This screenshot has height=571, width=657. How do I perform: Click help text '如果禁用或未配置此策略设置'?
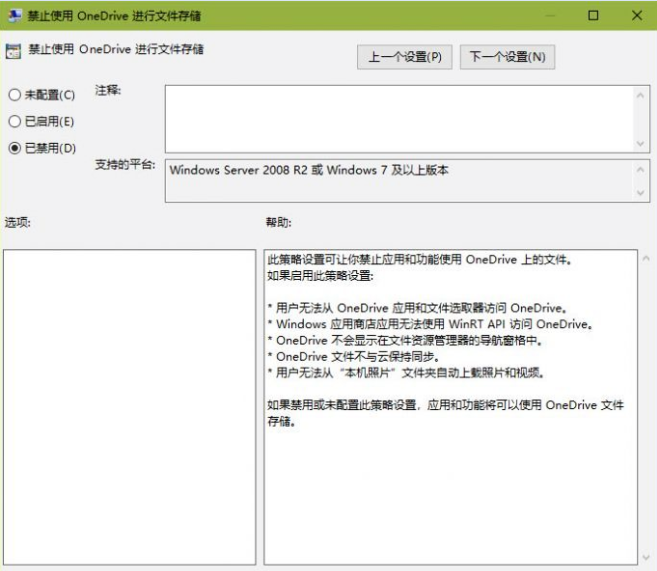click(x=341, y=405)
